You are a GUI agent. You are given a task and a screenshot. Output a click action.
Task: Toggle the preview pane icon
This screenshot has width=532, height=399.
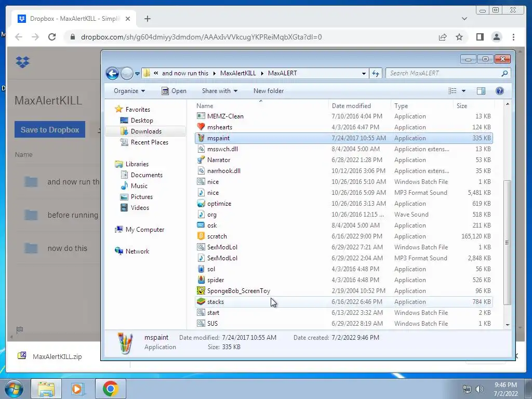[481, 91]
